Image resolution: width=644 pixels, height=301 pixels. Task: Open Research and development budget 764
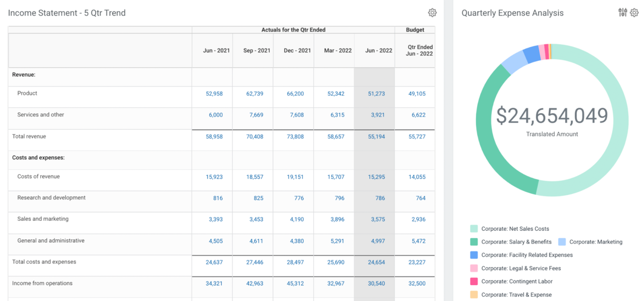(421, 198)
